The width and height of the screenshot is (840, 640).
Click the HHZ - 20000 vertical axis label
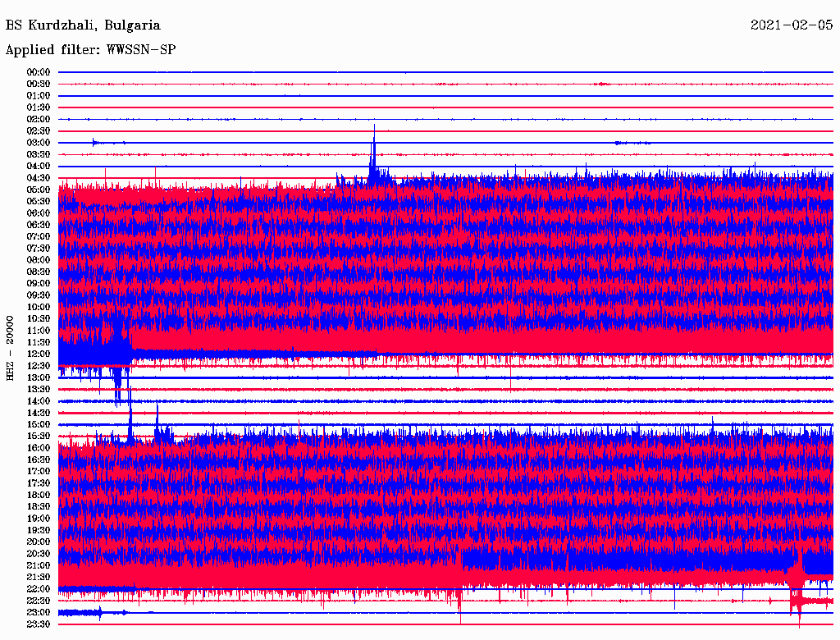11,347
